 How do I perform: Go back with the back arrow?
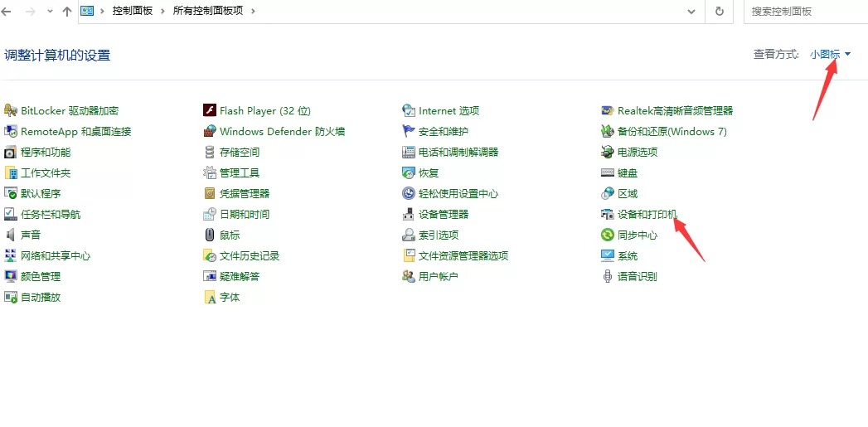[x=7, y=11]
